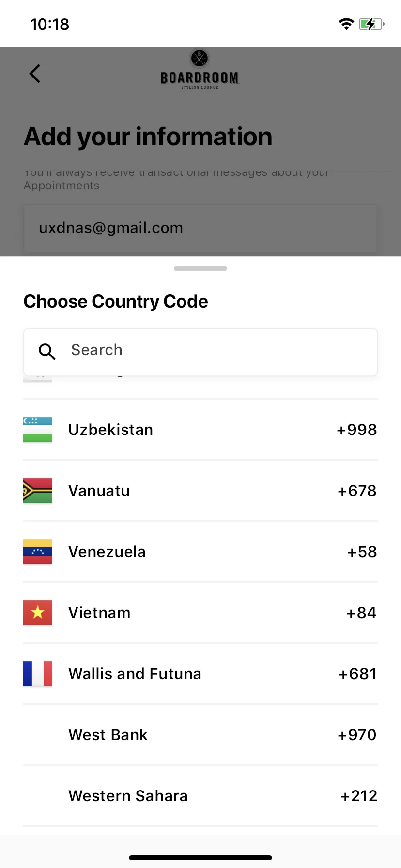Tap the Venezuela +58 code
The height and width of the screenshot is (868, 401).
pyautogui.click(x=362, y=552)
